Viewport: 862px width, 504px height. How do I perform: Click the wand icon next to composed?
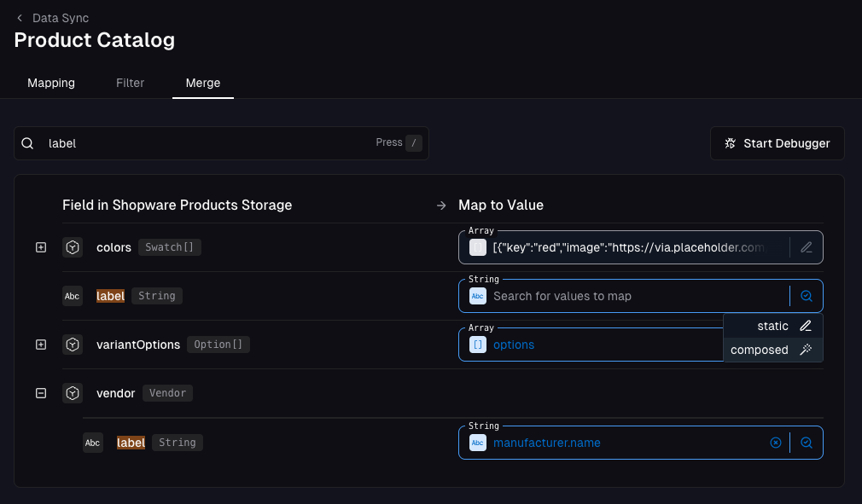[806, 350]
